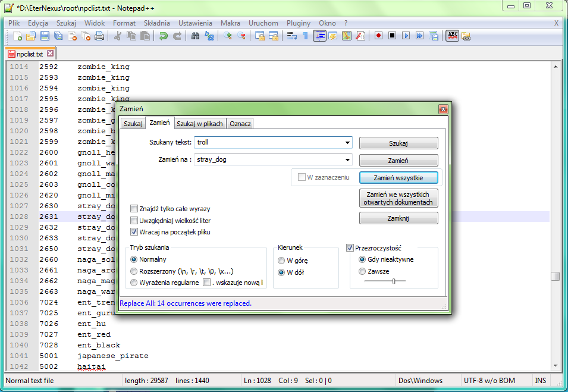Click the Save recorded macro icon
The height and width of the screenshot is (392, 568).
[x=433, y=36]
